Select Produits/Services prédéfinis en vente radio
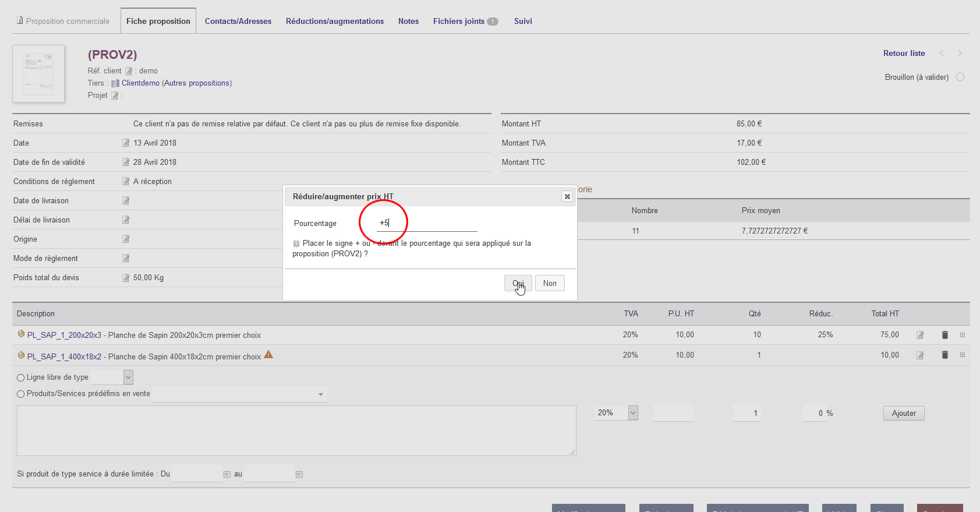 [21, 394]
